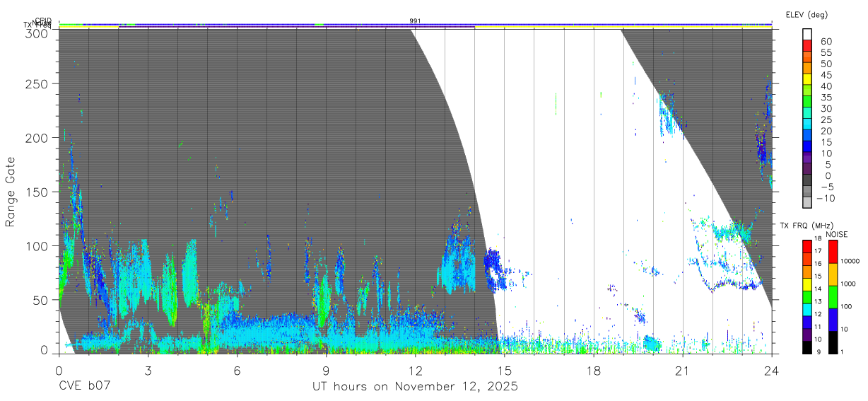The height and width of the screenshot is (401, 868).
Task: Select the red 17–18 MHz TX FRQ swatch
Action: (807, 246)
